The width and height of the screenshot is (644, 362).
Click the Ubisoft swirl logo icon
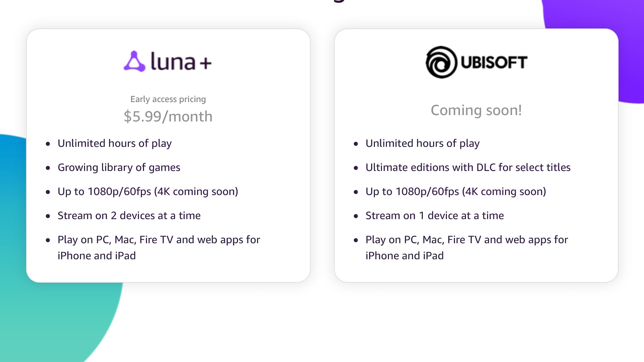[x=441, y=62]
